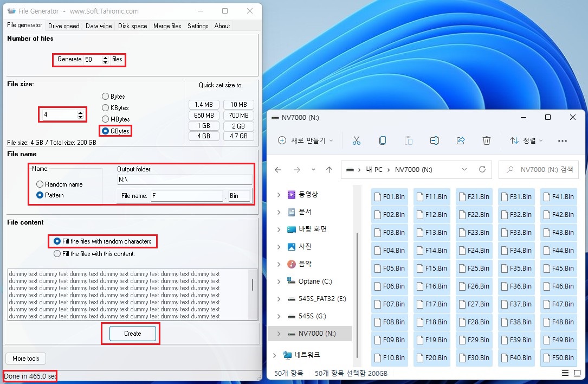This screenshot has height=384, width=588.
Task: Switch to details view icon in status bar
Action: pos(565,373)
